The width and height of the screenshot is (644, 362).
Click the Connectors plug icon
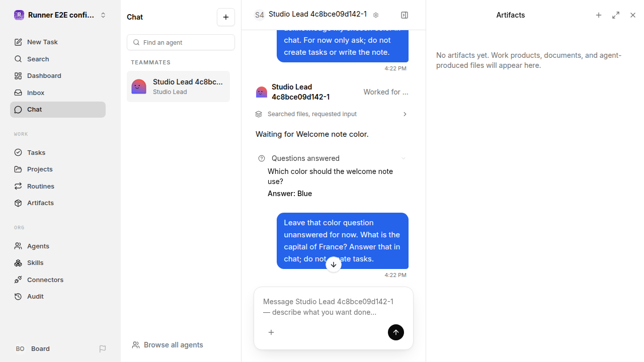click(18, 280)
